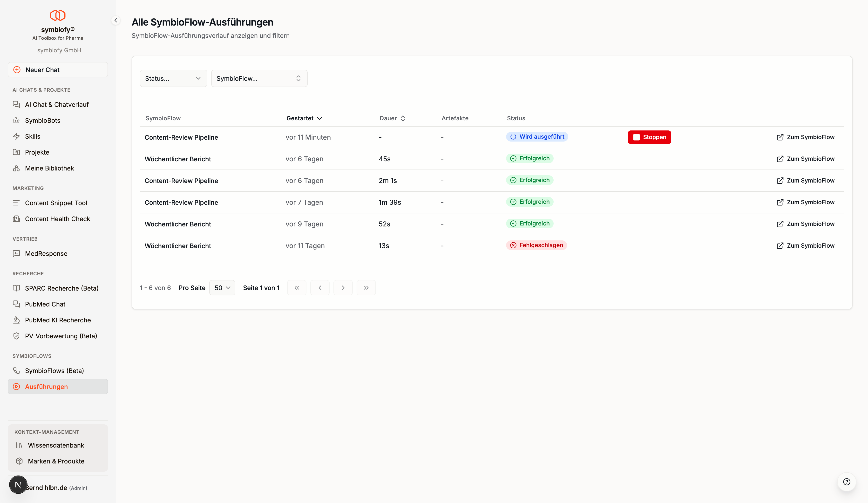Open Content Health Check in sidebar
This screenshot has height=503, width=868.
point(58,219)
